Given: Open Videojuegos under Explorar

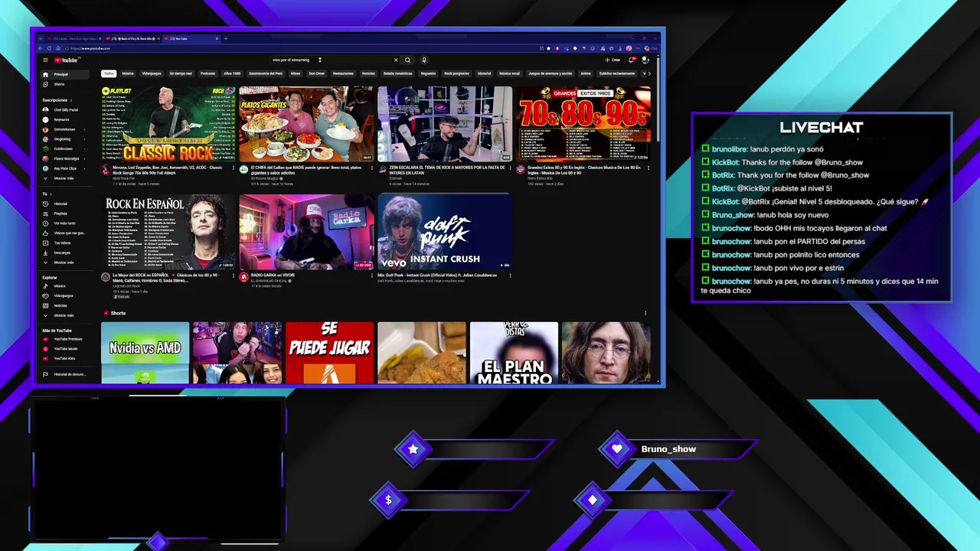Looking at the screenshot, I should pos(64,295).
